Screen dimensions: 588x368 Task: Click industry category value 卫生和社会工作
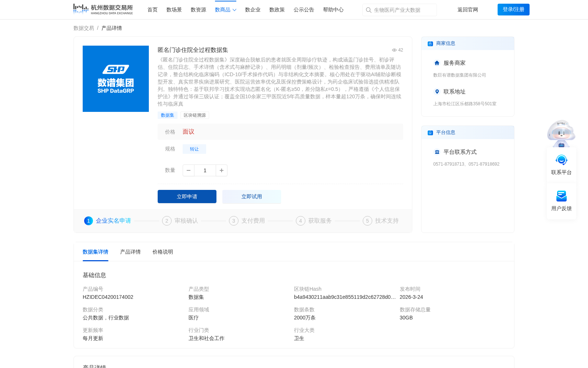click(207, 338)
